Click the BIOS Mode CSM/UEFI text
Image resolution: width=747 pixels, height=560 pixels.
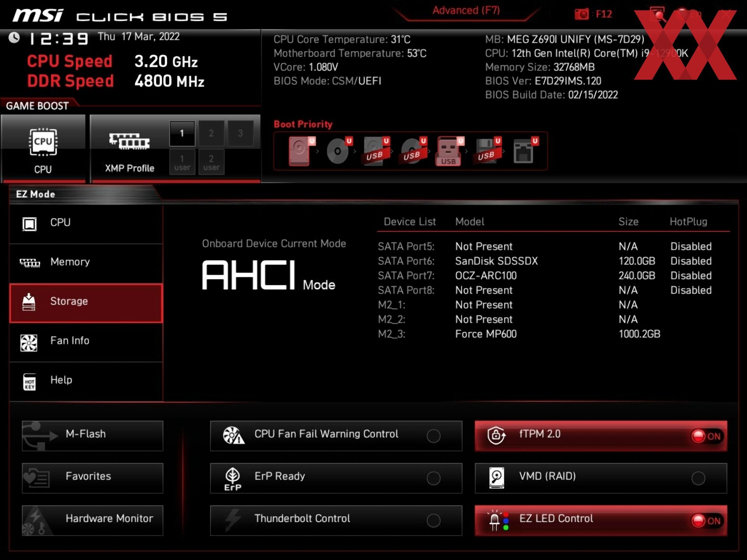coord(327,81)
